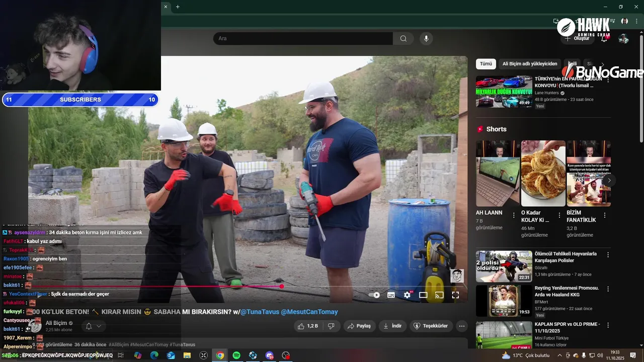Activate voice search microphone icon
Viewport: 644px width, 362px height.
[426, 39]
